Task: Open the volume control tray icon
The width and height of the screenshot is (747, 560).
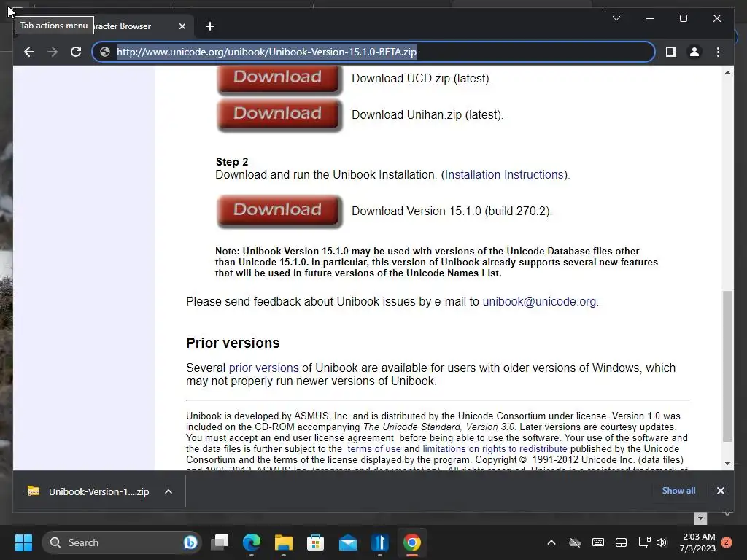Action: [661, 542]
